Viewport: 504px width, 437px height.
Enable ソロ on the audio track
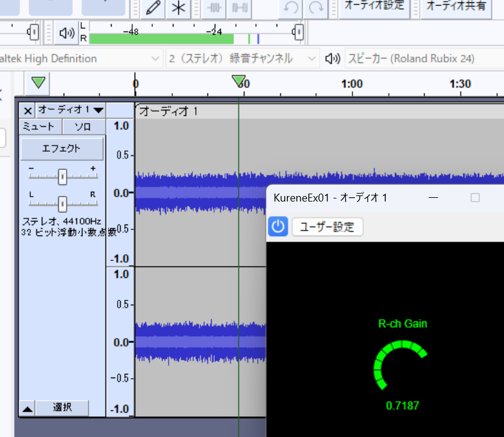click(x=82, y=126)
